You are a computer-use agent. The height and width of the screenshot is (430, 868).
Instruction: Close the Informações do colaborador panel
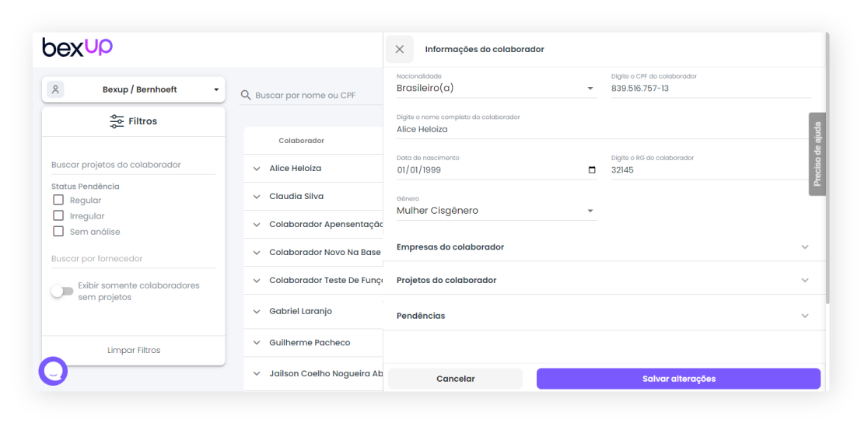coord(400,49)
